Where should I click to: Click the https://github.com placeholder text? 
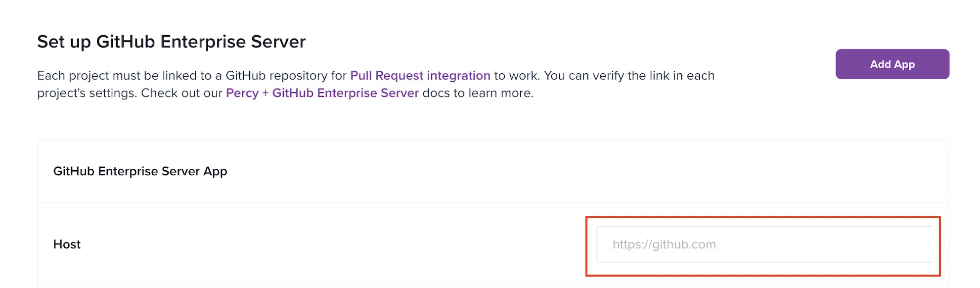[664, 244]
